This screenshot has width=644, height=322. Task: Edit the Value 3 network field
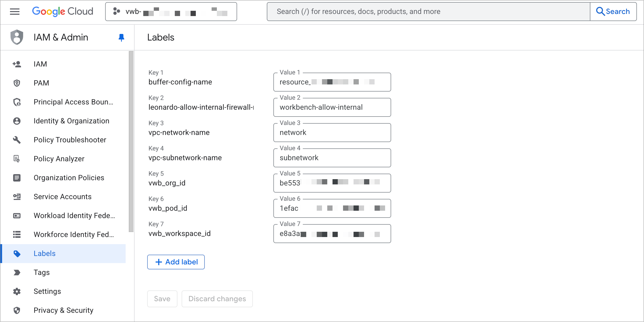tap(332, 133)
